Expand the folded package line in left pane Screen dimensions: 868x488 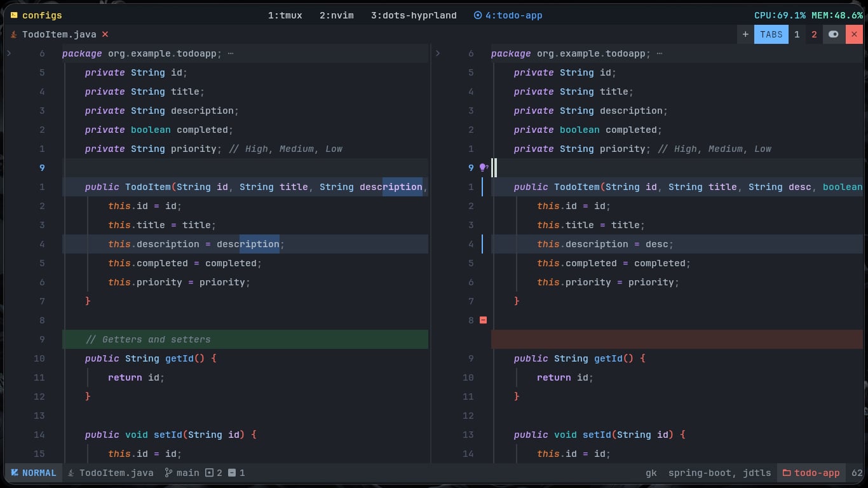pos(9,53)
